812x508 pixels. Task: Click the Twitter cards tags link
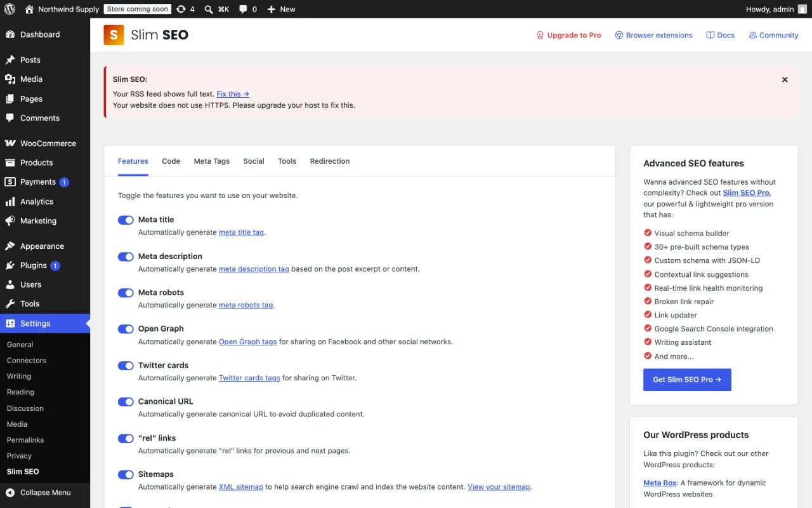click(249, 378)
